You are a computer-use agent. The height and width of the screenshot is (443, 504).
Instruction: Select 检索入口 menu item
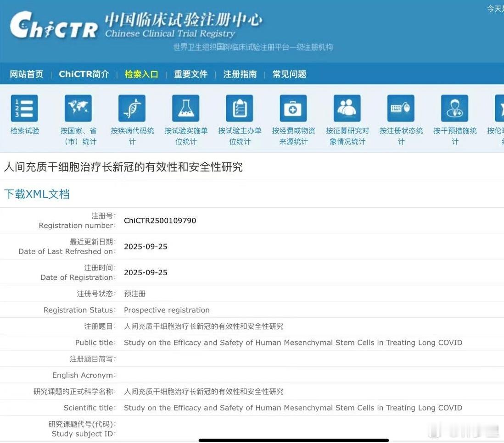(x=141, y=74)
